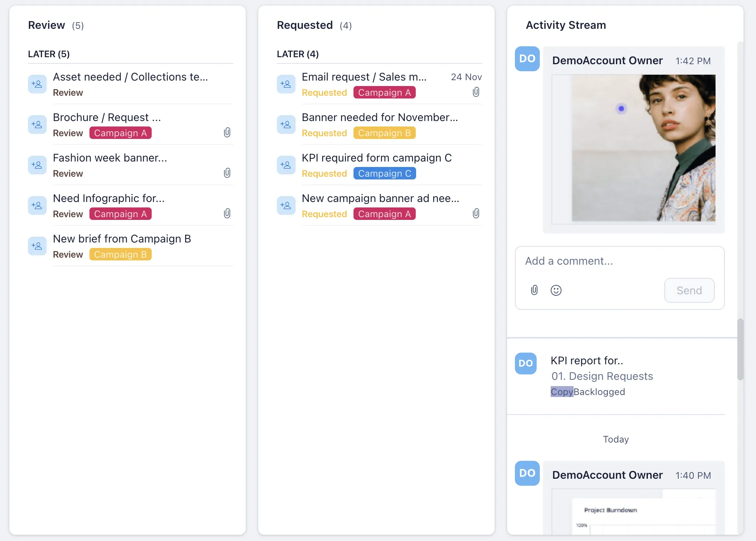
Task: Assign a user to New campaign banner ad card
Action: pyautogui.click(x=286, y=206)
